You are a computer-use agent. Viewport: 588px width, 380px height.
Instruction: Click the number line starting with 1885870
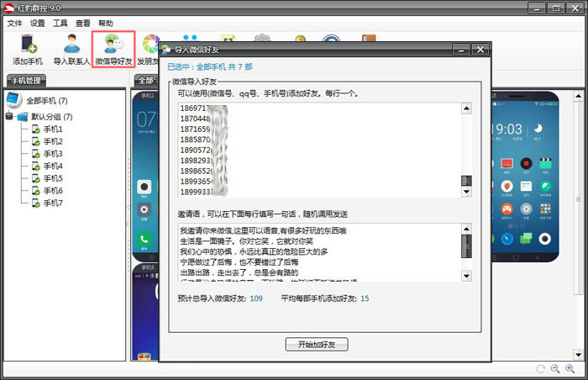click(x=203, y=140)
